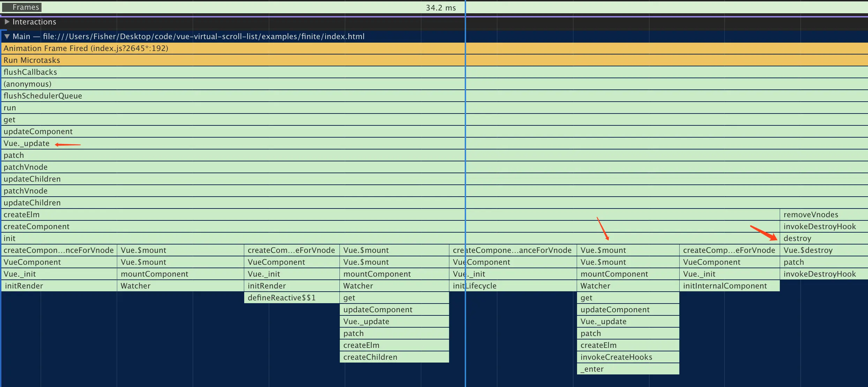Select the flushCallbacks call bar
Image resolution: width=868 pixels, height=387 pixels.
pos(30,72)
